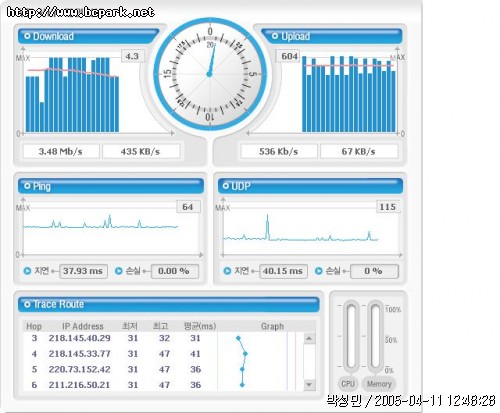Click the Ping loss 0.00 % field

175,271
